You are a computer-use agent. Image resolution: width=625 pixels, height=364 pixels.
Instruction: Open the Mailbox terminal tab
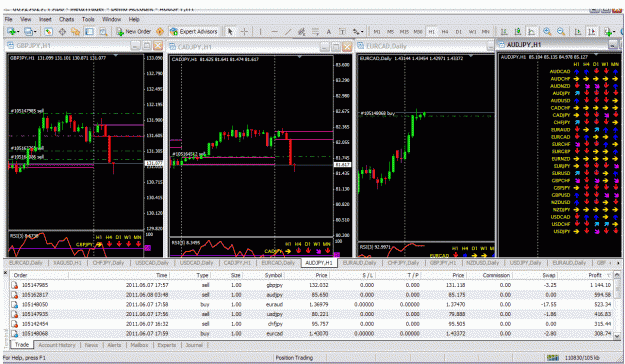[x=140, y=345]
